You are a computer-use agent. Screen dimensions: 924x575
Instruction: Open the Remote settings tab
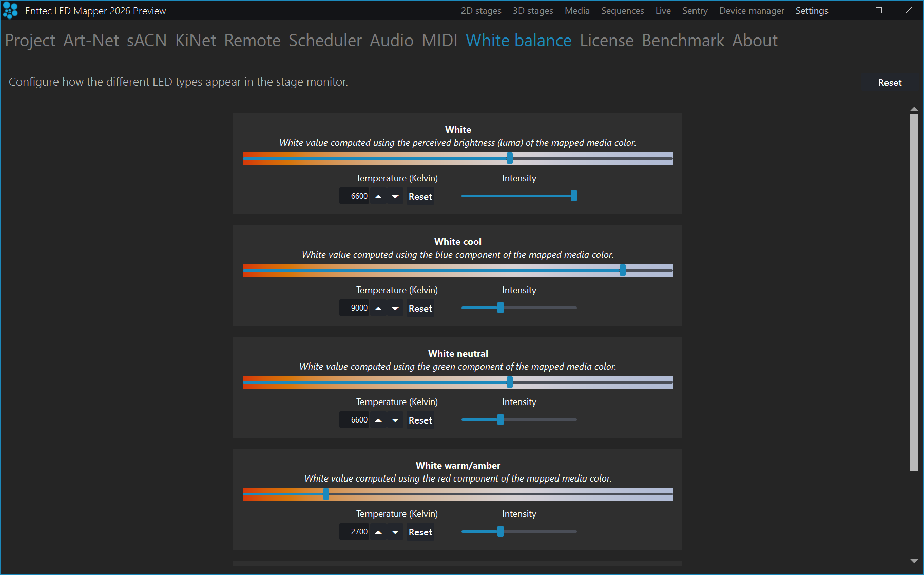[252, 41]
